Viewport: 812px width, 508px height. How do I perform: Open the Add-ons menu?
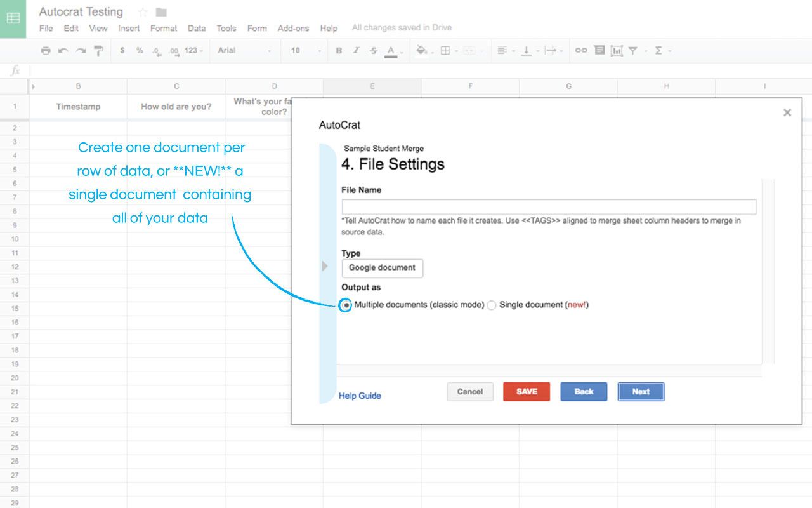pyautogui.click(x=293, y=28)
